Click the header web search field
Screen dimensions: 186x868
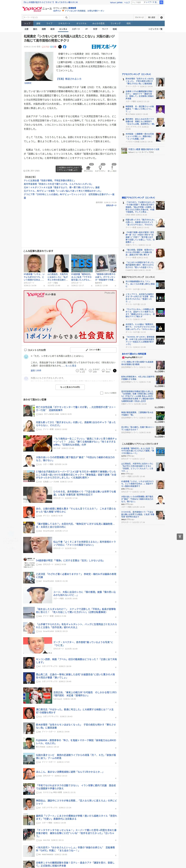pyautogui.click(x=137, y=2)
